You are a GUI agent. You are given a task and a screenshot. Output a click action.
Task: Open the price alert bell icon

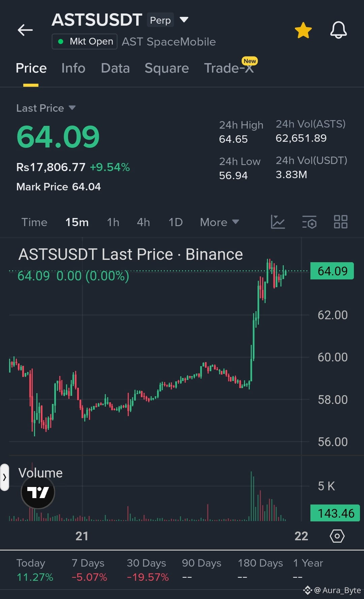click(338, 30)
